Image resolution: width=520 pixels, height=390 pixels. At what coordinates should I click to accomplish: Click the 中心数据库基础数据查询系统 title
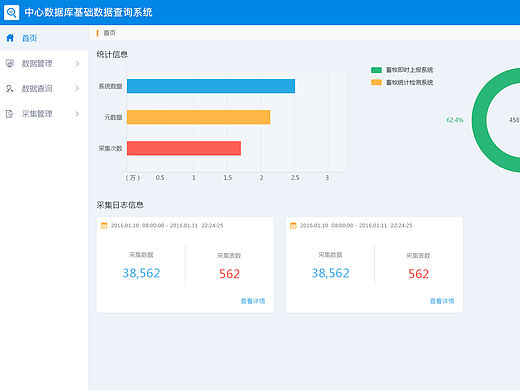(x=88, y=13)
